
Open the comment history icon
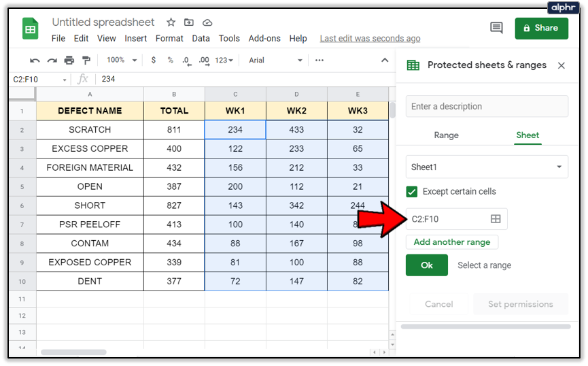[x=496, y=28]
